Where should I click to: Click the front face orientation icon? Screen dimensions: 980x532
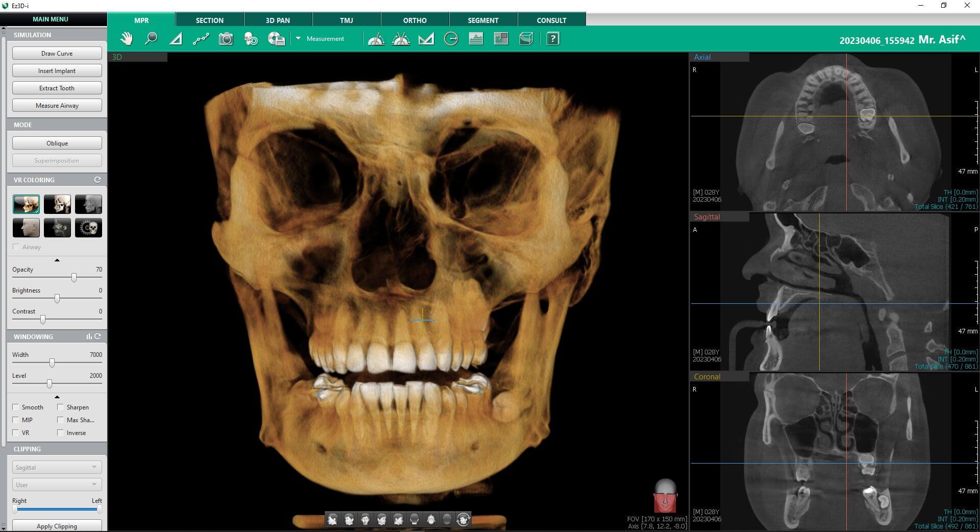[365, 520]
